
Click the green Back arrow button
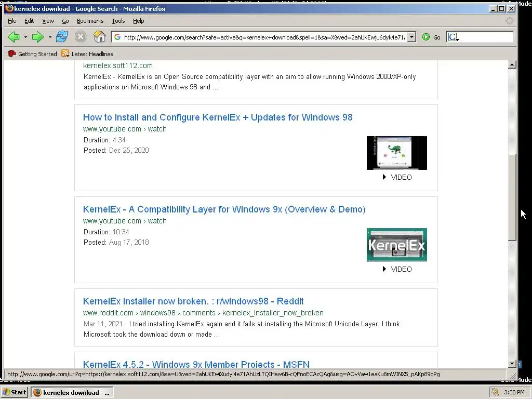[x=14, y=37]
